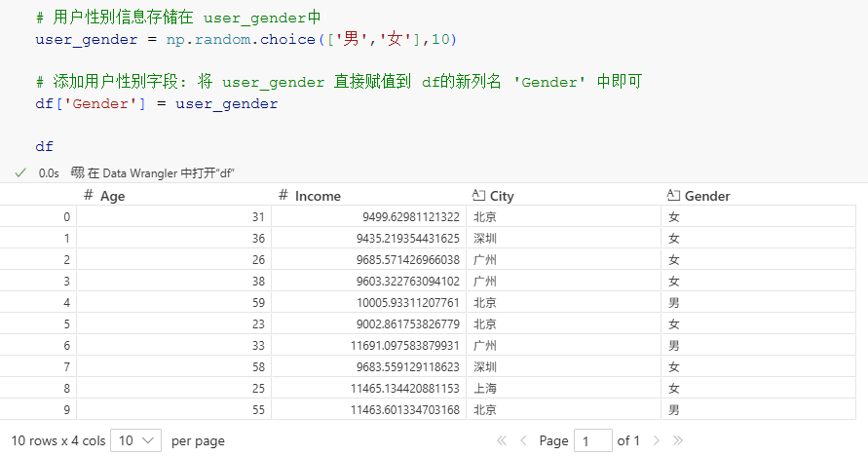The width and height of the screenshot is (868, 456).
Task: Click the 0.0s execution time label
Action: pos(49,173)
